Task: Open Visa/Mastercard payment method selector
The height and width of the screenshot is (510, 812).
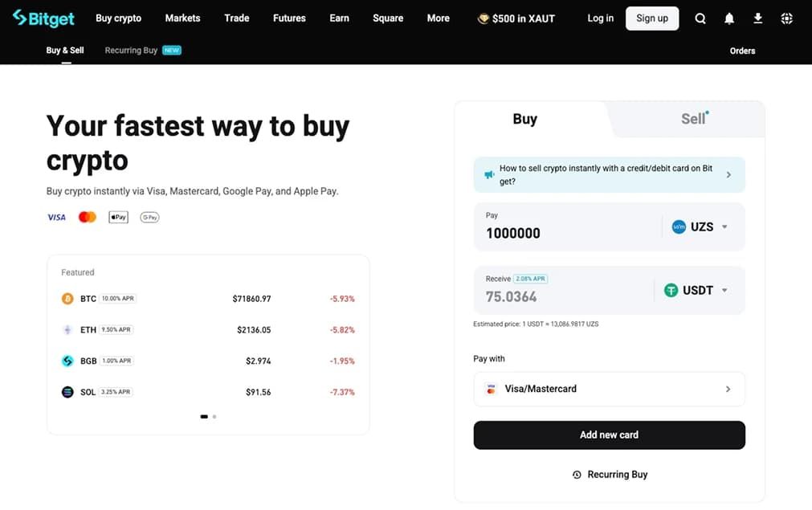Action: click(609, 389)
